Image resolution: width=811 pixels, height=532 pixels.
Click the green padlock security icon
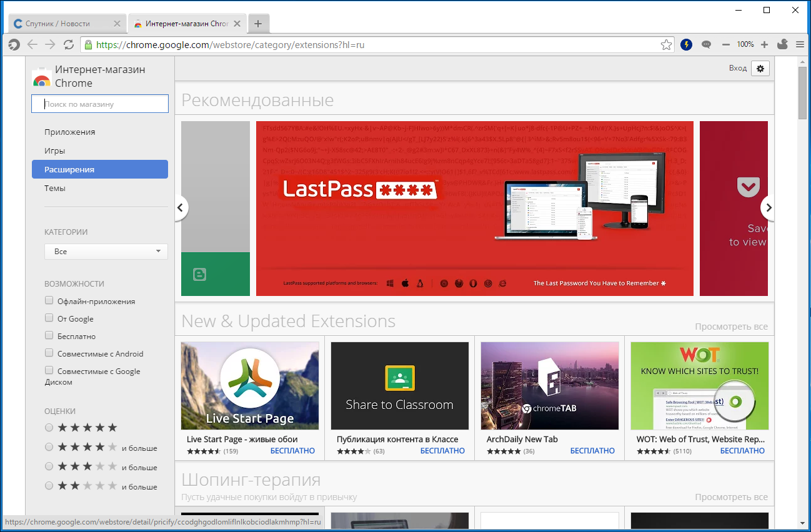pos(88,44)
